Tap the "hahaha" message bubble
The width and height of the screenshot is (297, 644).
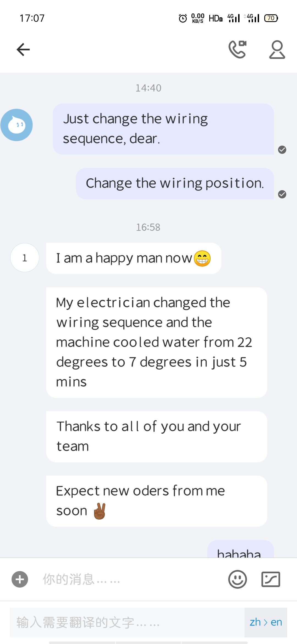click(x=240, y=550)
